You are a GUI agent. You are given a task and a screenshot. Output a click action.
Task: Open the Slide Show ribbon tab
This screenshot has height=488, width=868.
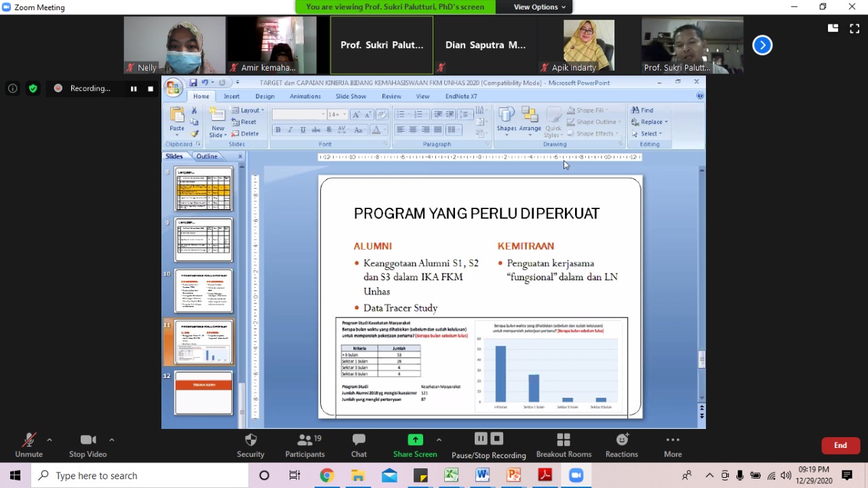point(351,96)
